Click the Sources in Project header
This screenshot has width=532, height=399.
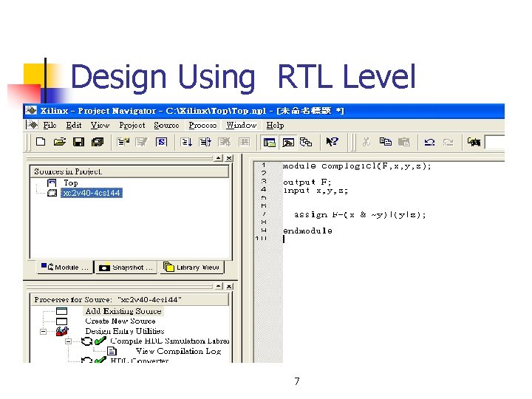(x=129, y=171)
